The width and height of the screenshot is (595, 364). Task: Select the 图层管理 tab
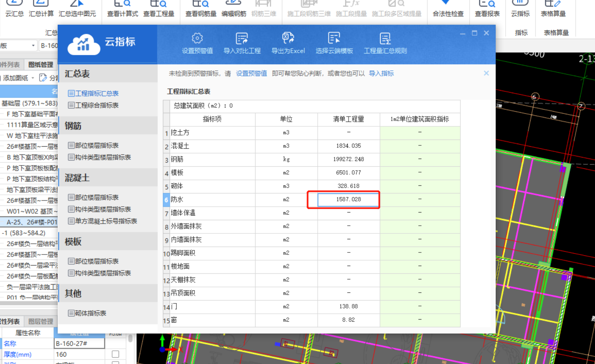tap(41, 321)
